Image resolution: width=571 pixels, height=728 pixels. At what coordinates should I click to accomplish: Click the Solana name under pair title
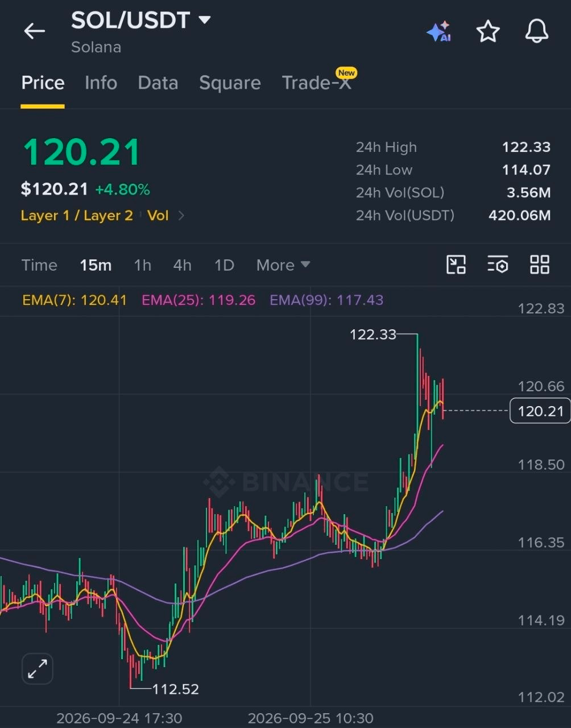pyautogui.click(x=96, y=47)
